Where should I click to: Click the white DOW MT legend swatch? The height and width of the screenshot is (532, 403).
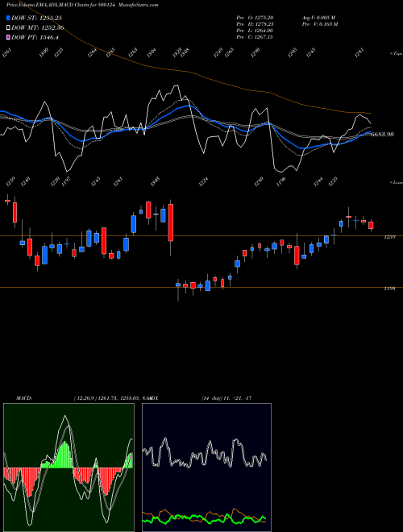[8, 28]
